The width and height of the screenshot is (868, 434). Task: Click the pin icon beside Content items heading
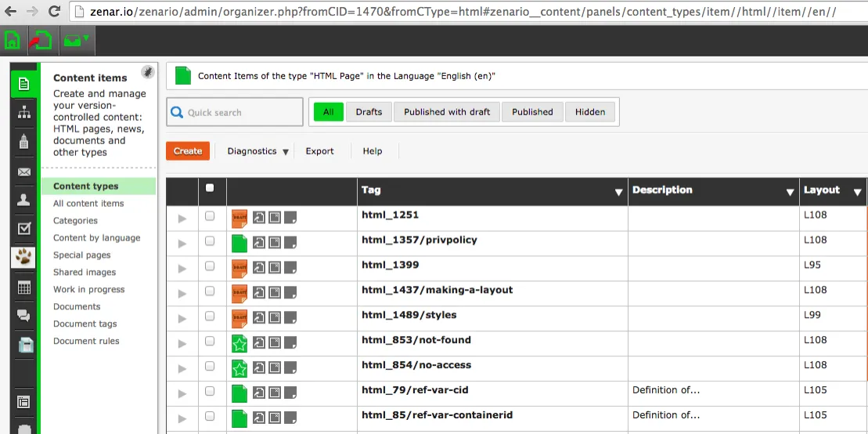point(147,71)
